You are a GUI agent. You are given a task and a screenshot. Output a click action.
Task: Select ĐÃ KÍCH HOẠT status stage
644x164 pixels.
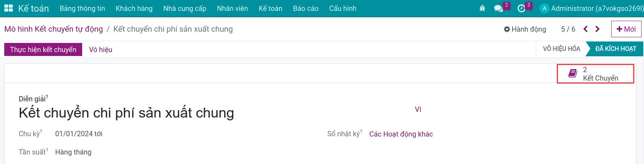click(615, 49)
